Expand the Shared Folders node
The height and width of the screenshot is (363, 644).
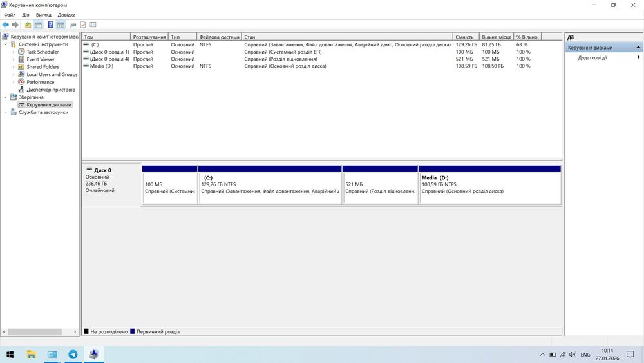point(13,67)
